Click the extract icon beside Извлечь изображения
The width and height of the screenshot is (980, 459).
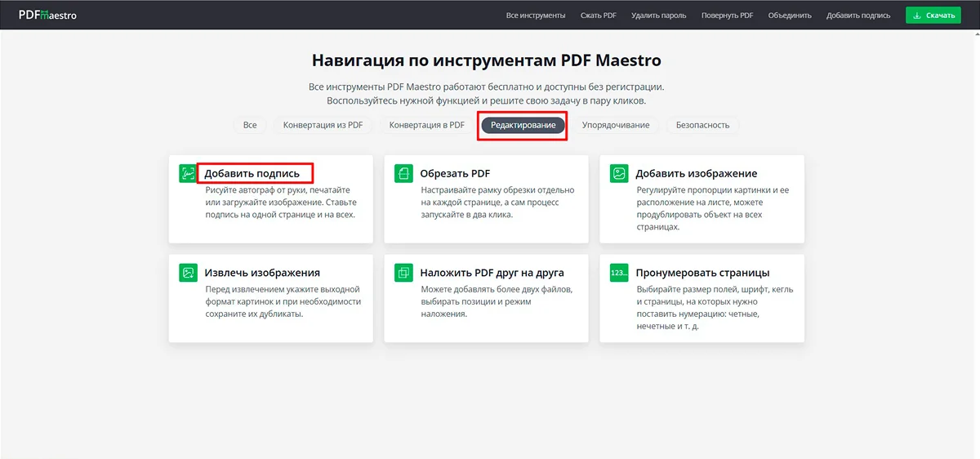coord(189,273)
